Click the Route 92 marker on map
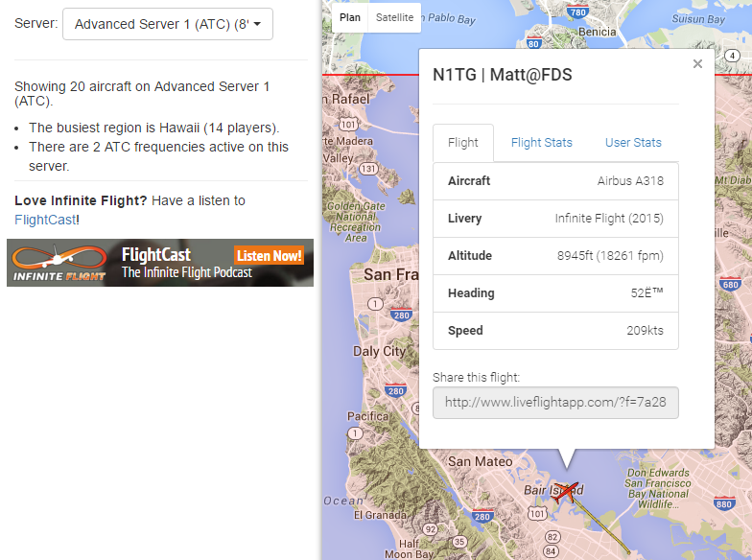752x560 pixels. pyautogui.click(x=430, y=529)
